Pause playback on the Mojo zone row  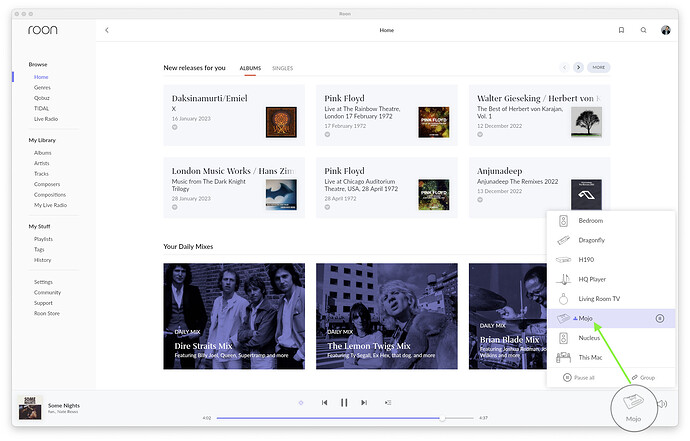click(660, 318)
